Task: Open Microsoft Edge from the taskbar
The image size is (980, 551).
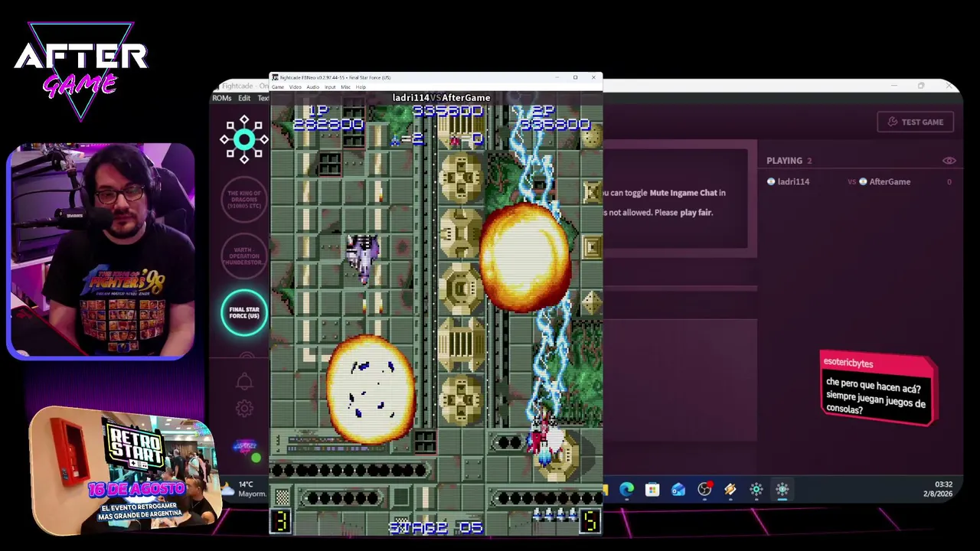Action: coord(626,490)
